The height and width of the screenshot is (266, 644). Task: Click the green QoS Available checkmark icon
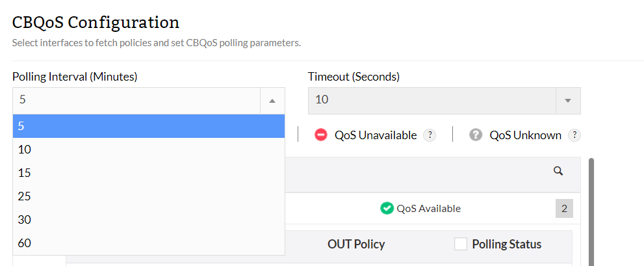387,209
